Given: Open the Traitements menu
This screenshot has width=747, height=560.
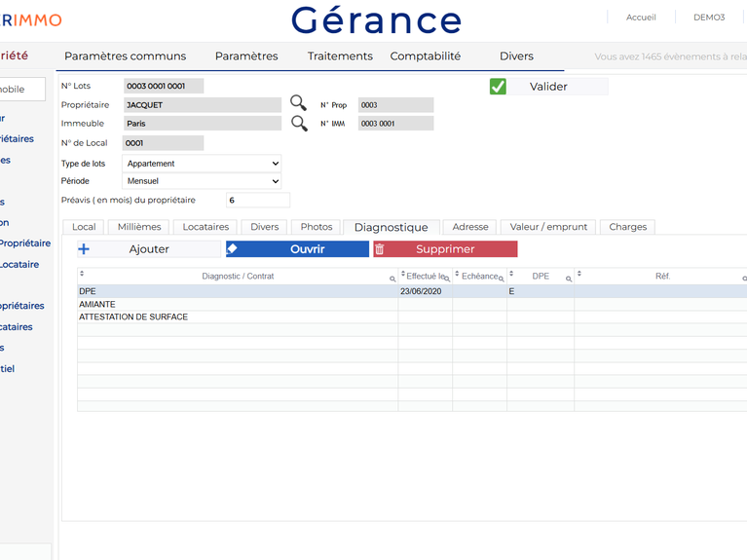Looking at the screenshot, I should coord(340,56).
